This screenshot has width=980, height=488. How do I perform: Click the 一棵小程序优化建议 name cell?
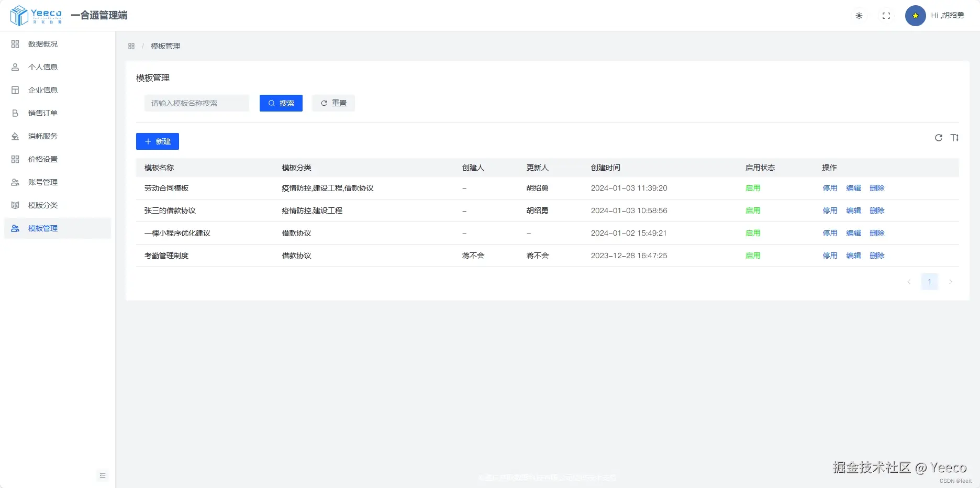tap(177, 233)
